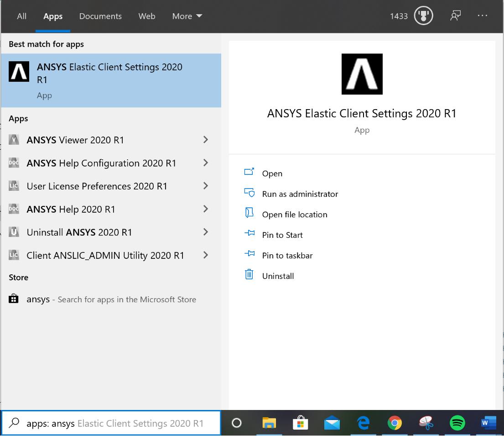Open the Mail app from the taskbar
This screenshot has height=436, width=504.
point(332,423)
